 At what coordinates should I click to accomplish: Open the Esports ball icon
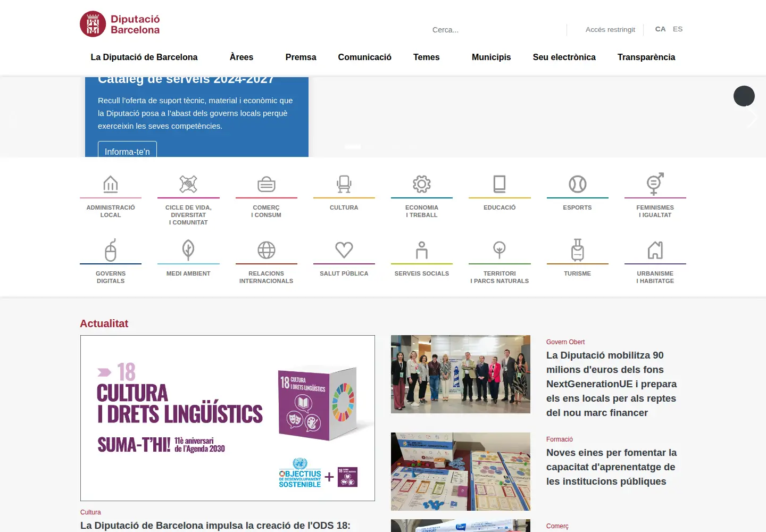pyautogui.click(x=578, y=185)
